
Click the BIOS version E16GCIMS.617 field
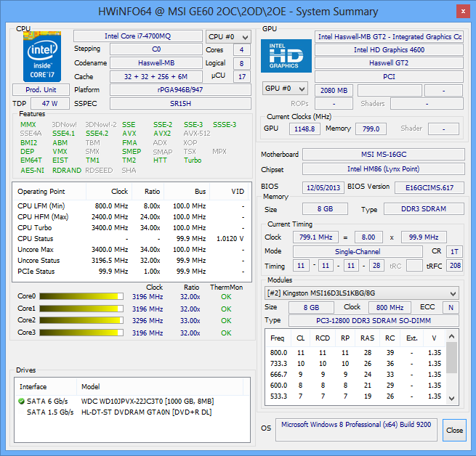pos(429,188)
